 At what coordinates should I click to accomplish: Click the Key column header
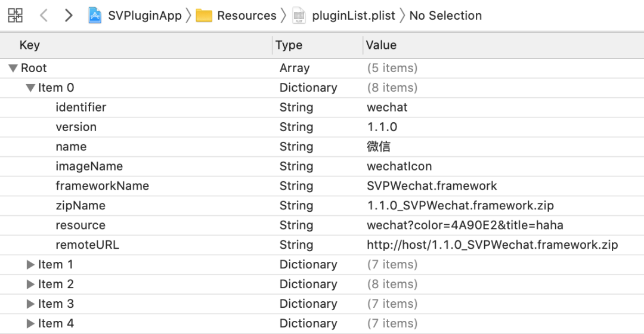click(x=30, y=45)
